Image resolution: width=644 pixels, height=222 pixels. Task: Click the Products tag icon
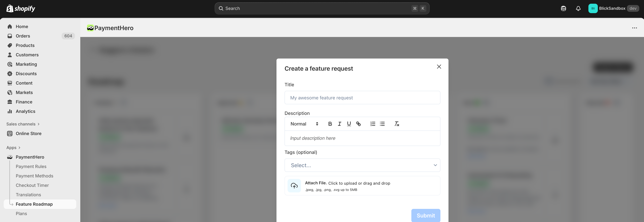(10, 45)
